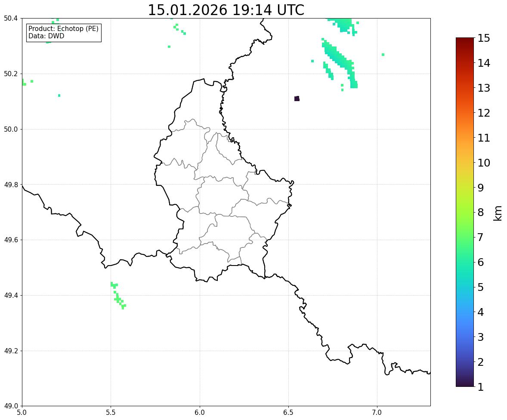This screenshot has width=507, height=420.
Task: Click the "Data: DWD" legend line
Action: [46, 36]
